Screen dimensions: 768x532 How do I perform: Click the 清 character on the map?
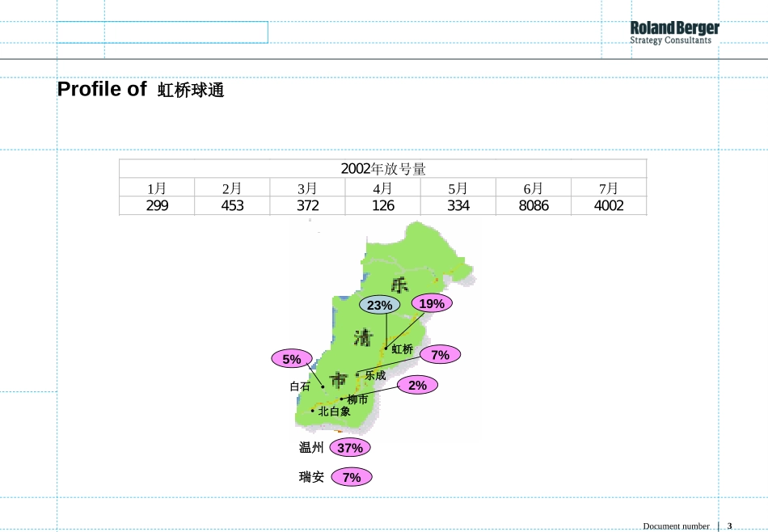click(x=364, y=337)
